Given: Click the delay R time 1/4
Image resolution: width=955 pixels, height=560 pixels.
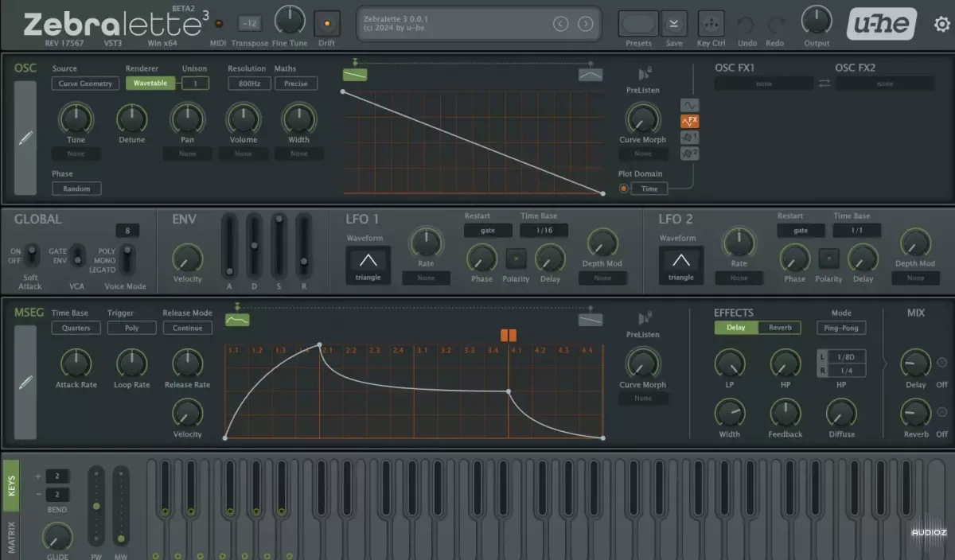Looking at the screenshot, I should point(847,371).
